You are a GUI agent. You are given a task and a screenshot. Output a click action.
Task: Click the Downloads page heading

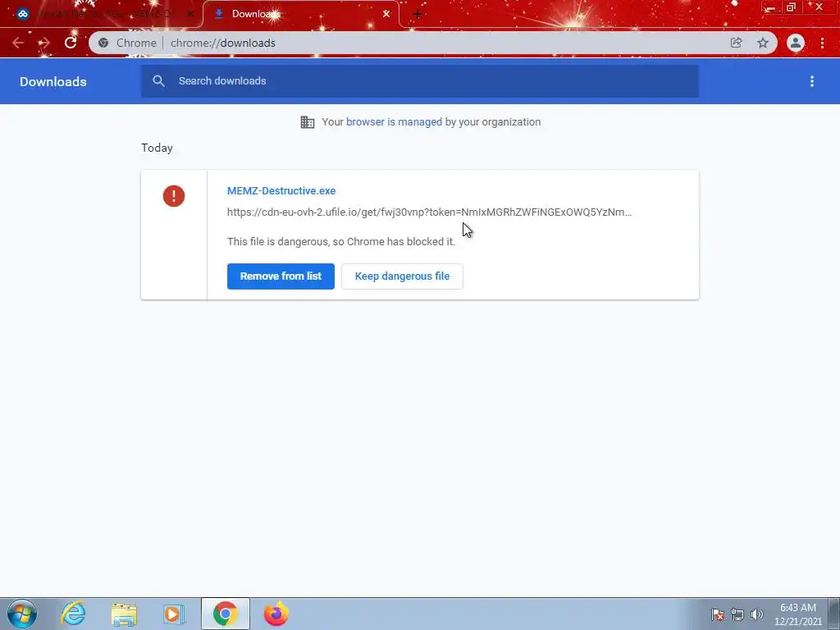pyautogui.click(x=53, y=81)
